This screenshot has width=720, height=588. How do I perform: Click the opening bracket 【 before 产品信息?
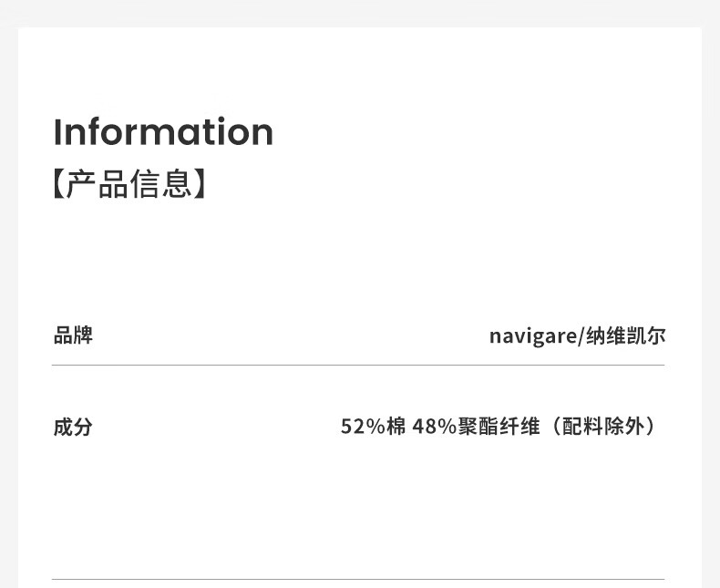point(59,184)
